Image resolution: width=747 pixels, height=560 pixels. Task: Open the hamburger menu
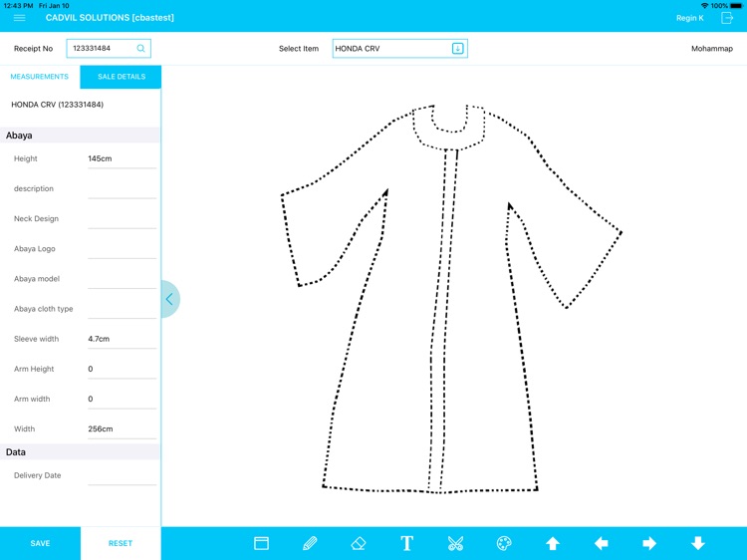[x=20, y=18]
